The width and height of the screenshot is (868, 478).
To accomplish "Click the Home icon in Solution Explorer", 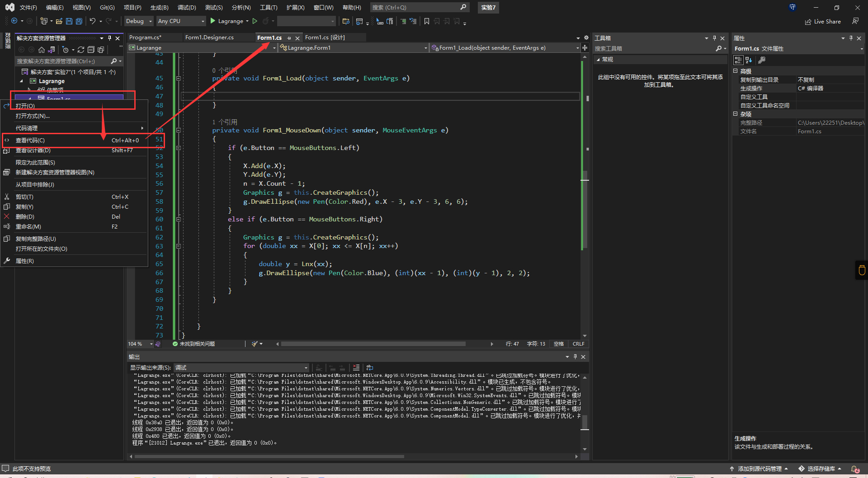I will (x=42, y=50).
